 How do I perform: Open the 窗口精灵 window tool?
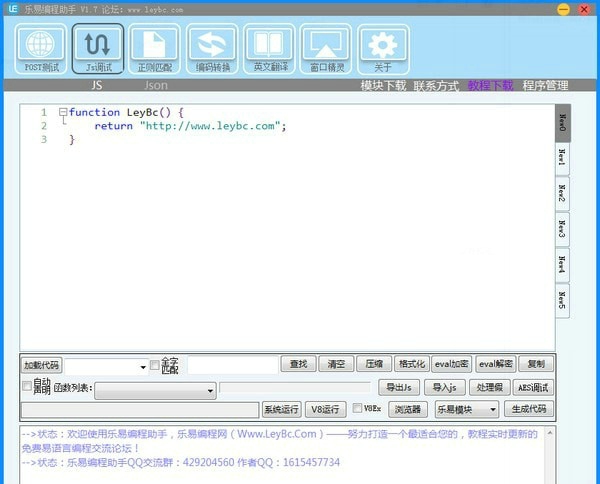pos(326,50)
